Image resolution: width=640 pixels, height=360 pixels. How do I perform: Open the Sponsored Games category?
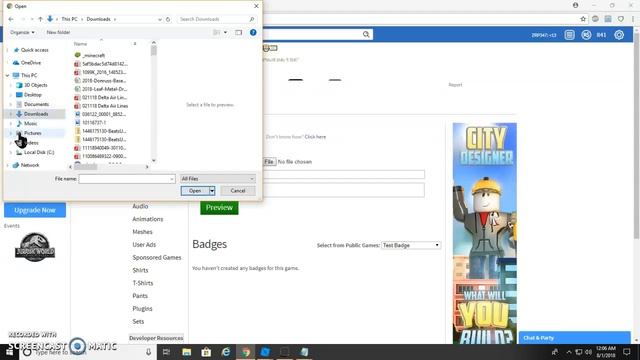[157, 258]
